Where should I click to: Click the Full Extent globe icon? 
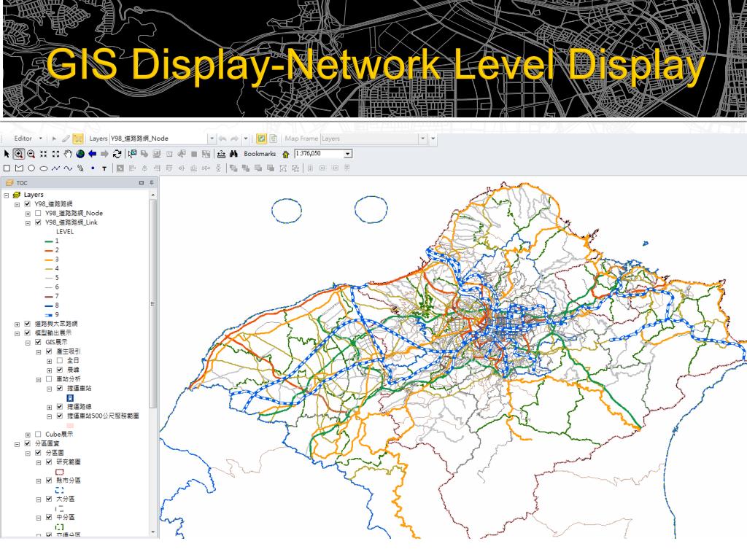coord(80,154)
